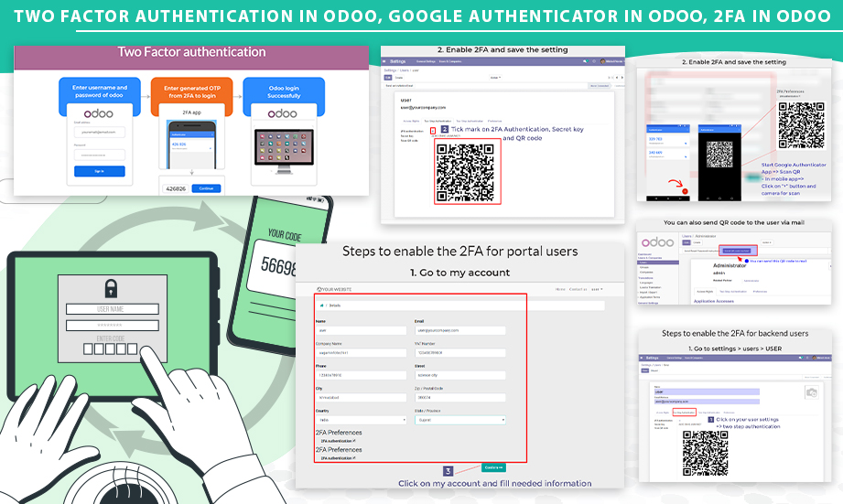The height and width of the screenshot is (504, 843).
Task: Click the blue Sign in button
Action: click(x=100, y=171)
